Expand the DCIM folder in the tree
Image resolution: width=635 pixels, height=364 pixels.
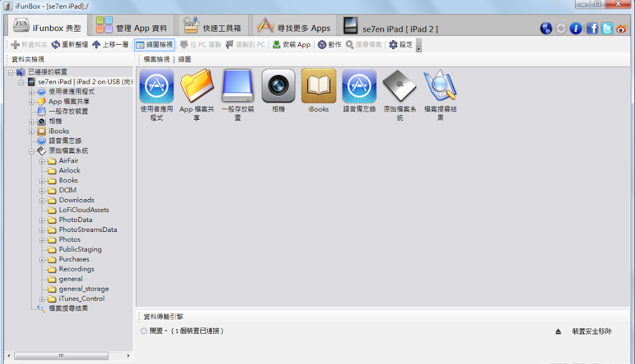pos(42,190)
